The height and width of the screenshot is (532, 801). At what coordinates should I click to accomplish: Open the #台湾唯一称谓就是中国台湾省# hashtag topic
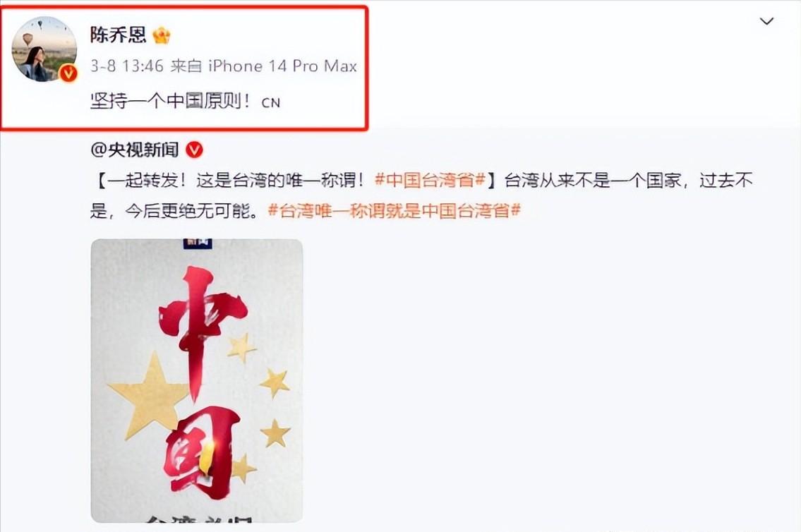[x=394, y=210]
